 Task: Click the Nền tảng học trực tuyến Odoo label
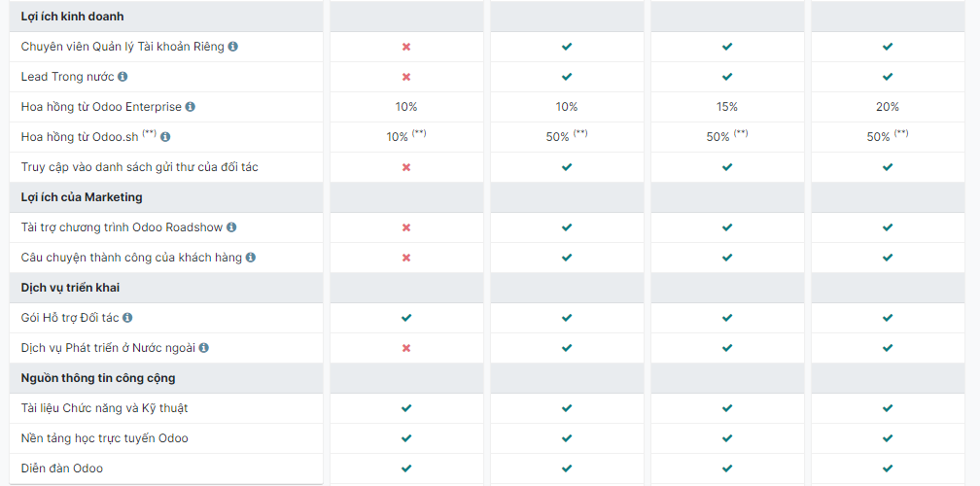[x=105, y=438]
